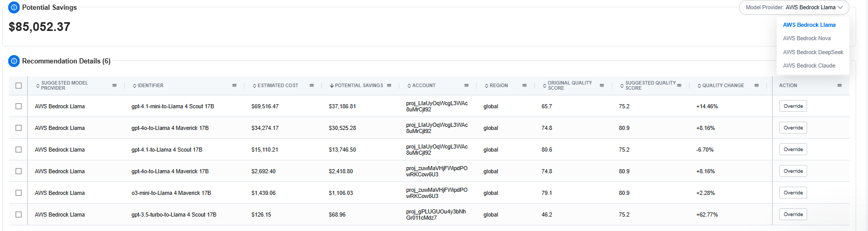Sort by Estimated Cost column header
This screenshot has width=868, height=231.
point(275,86)
